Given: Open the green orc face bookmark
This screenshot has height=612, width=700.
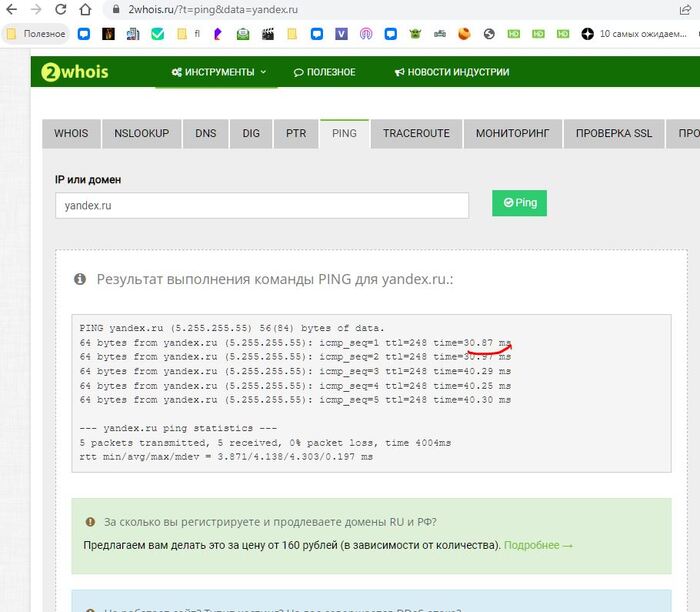Looking at the screenshot, I should tap(415, 34).
